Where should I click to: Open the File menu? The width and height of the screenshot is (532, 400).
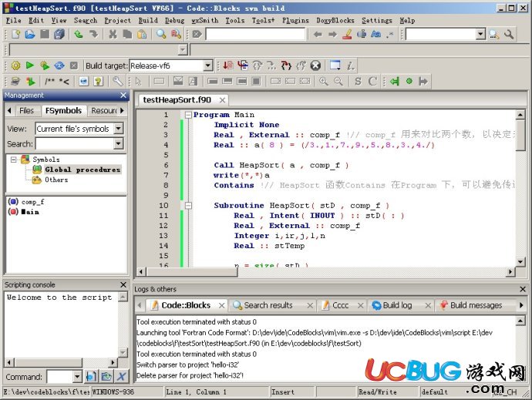14,21
